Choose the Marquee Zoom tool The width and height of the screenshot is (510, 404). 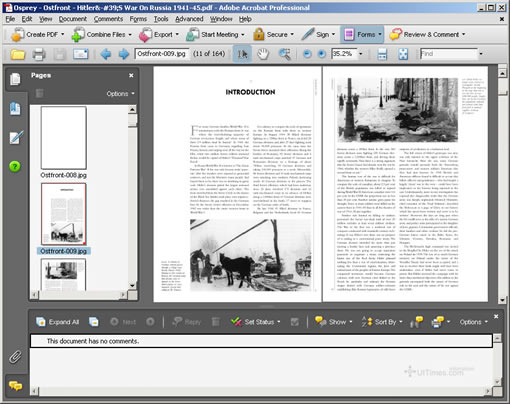pyautogui.click(x=284, y=54)
